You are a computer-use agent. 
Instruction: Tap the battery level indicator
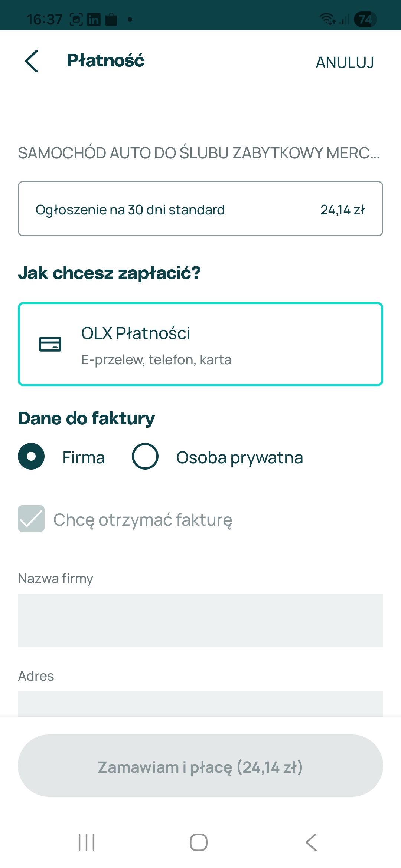pyautogui.click(x=365, y=19)
